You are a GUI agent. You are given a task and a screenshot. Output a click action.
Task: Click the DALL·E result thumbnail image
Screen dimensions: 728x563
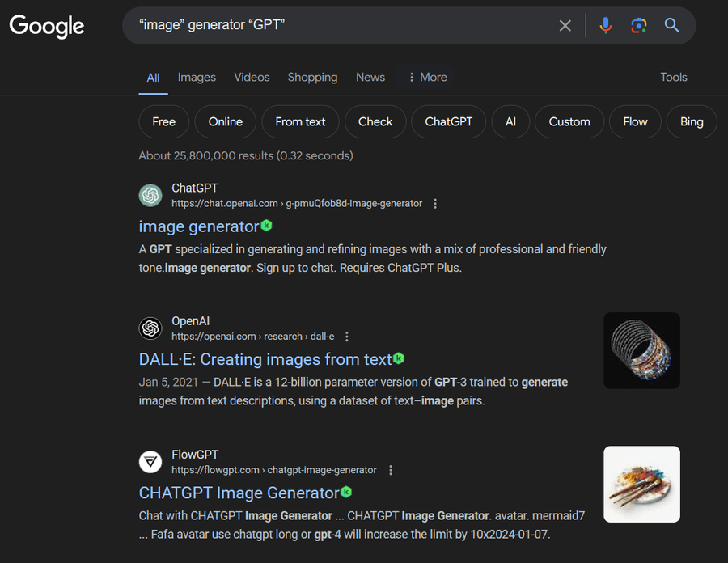pyautogui.click(x=641, y=350)
